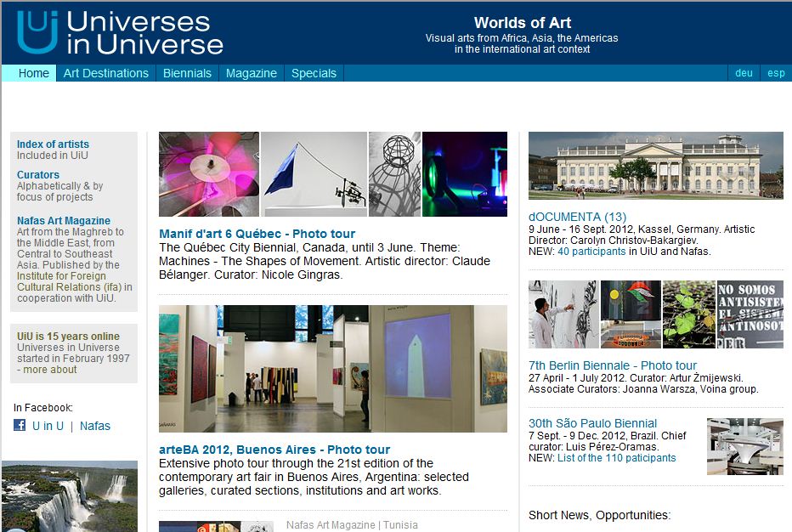Click the 40 participants link
This screenshot has width=792, height=532.
[x=591, y=251]
